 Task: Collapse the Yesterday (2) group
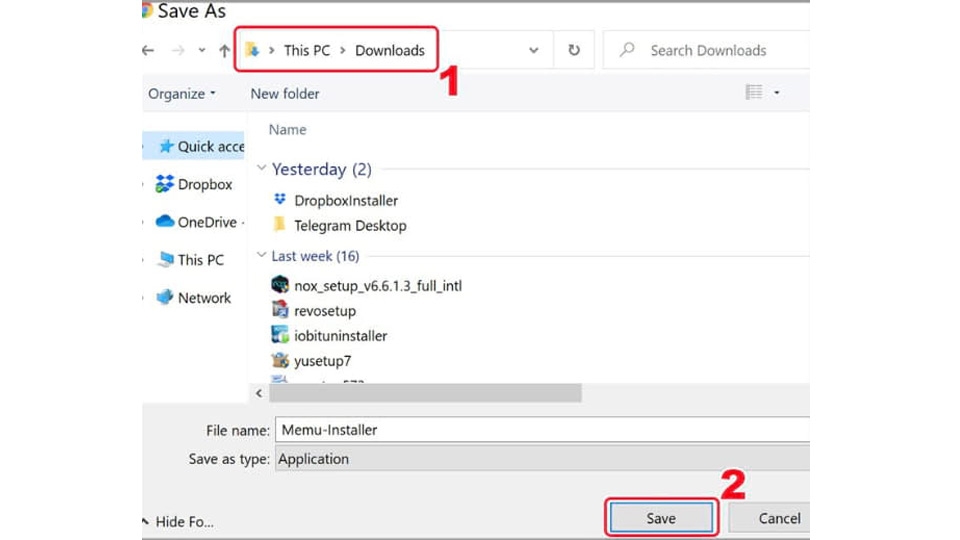tap(261, 168)
